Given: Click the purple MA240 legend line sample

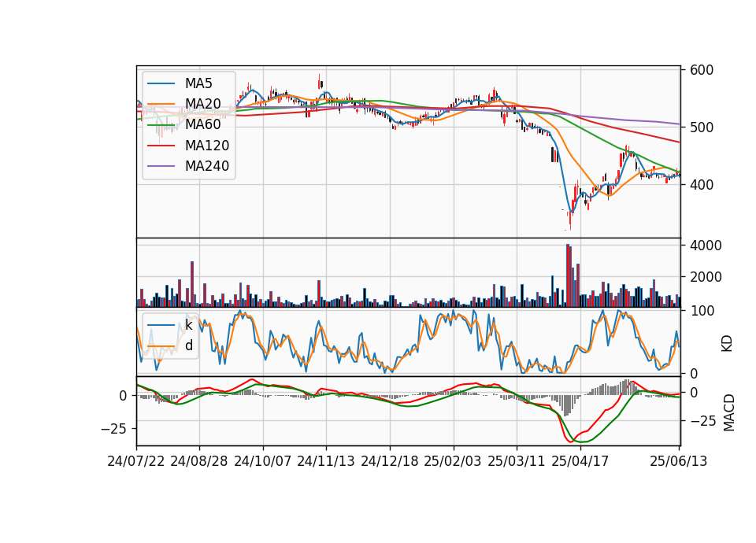Looking at the screenshot, I should (161, 166).
